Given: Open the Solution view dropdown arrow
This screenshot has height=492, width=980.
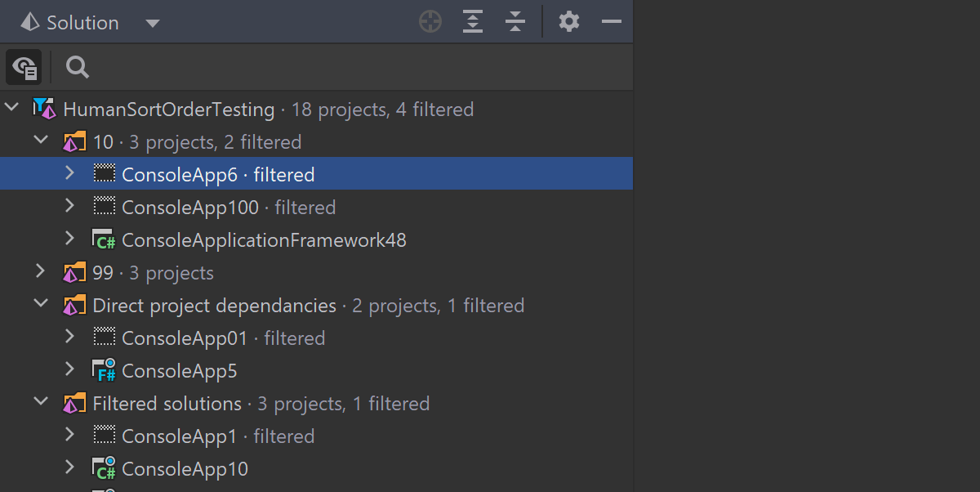Looking at the screenshot, I should (x=152, y=23).
